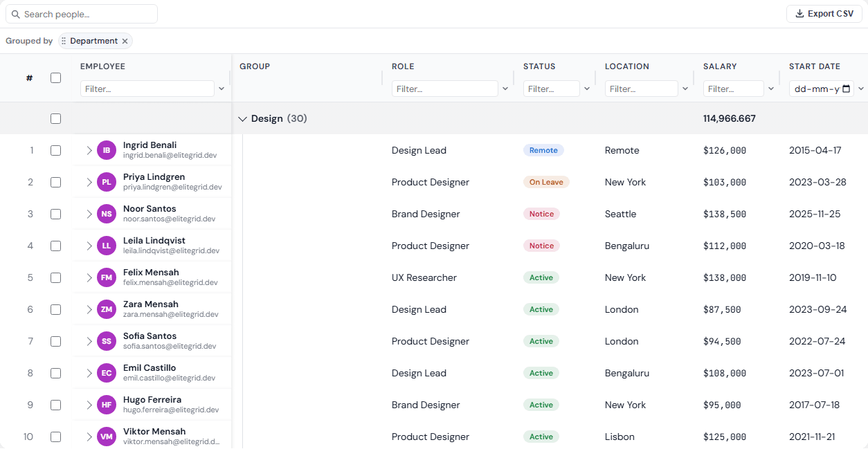The height and width of the screenshot is (449, 868).
Task: Click Priya Lindgren's On Leave status badge
Action: click(546, 182)
